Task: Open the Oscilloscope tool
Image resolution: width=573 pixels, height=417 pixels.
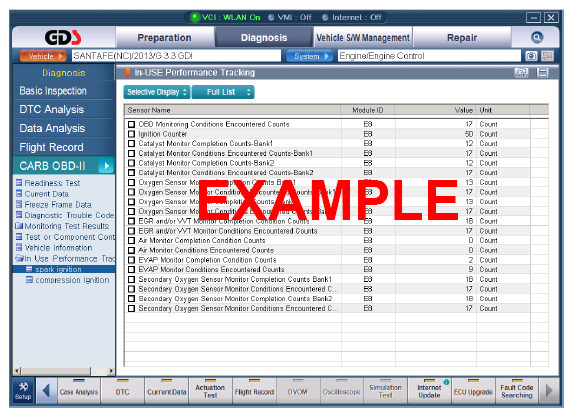Action: coord(341,391)
